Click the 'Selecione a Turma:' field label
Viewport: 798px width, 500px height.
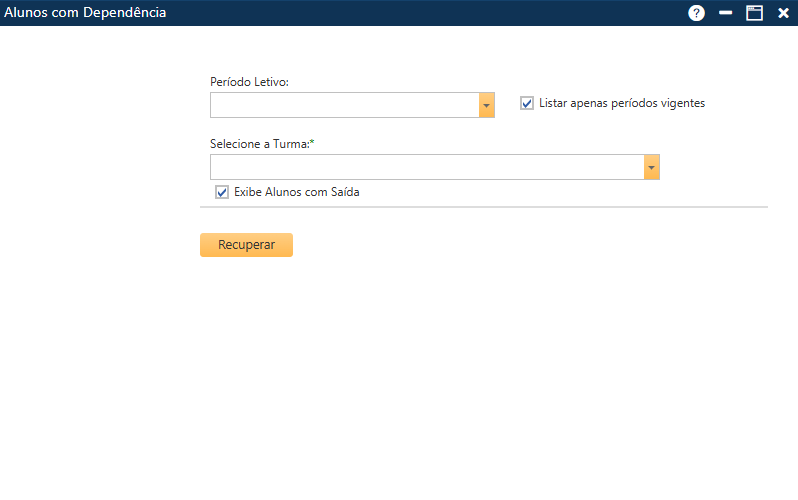(259, 144)
